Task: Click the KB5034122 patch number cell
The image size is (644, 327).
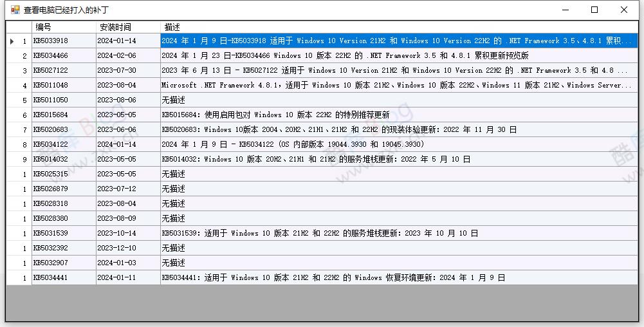Action: (63, 145)
